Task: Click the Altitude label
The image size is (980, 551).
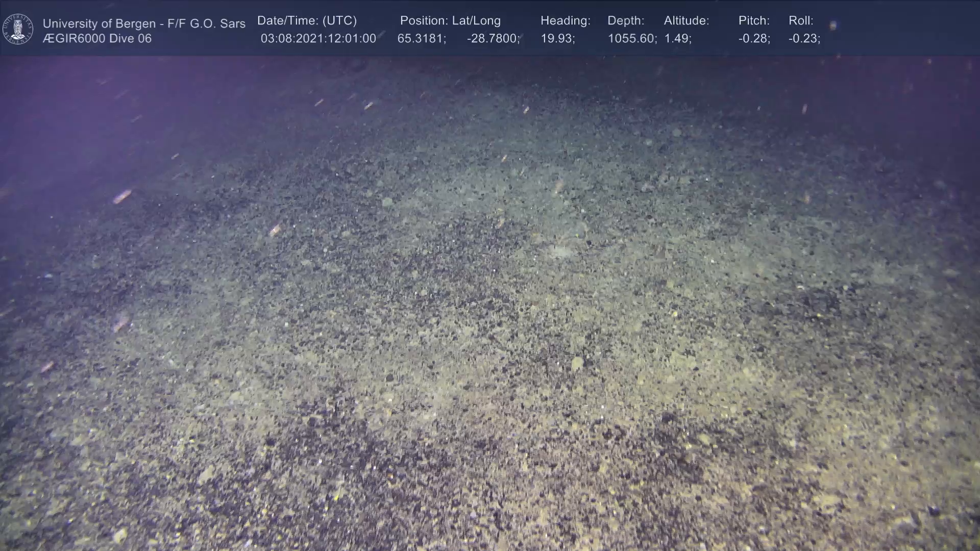Action: pyautogui.click(x=687, y=21)
